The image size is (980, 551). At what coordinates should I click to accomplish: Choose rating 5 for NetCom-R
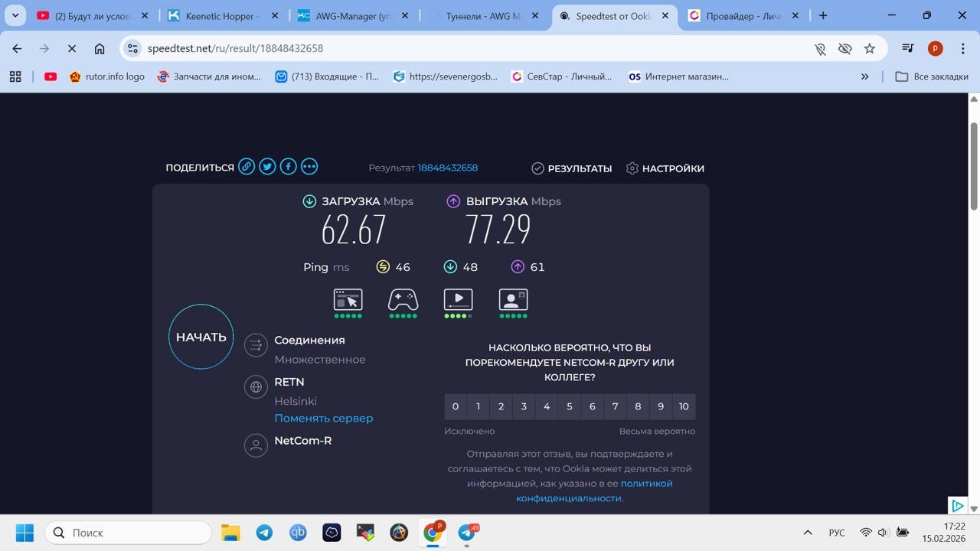[x=570, y=406]
